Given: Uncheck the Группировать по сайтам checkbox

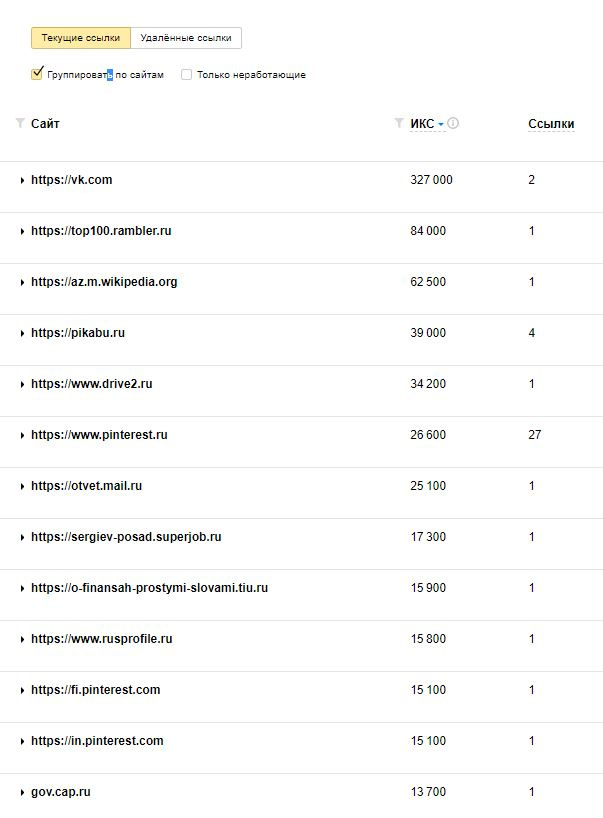Looking at the screenshot, I should coord(37,74).
